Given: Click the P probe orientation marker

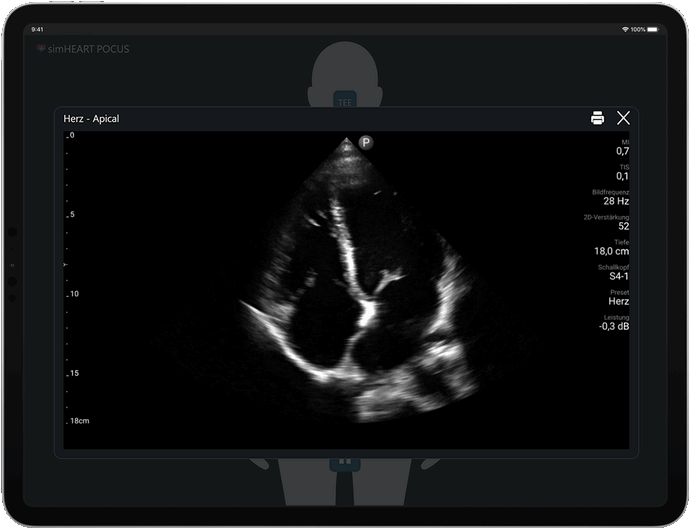Looking at the screenshot, I should [366, 143].
